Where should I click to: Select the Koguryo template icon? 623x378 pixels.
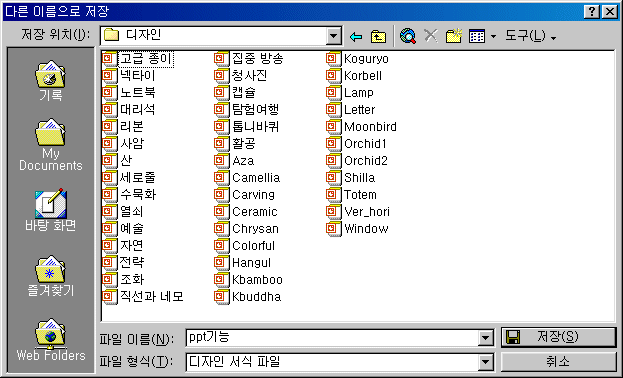pos(333,59)
